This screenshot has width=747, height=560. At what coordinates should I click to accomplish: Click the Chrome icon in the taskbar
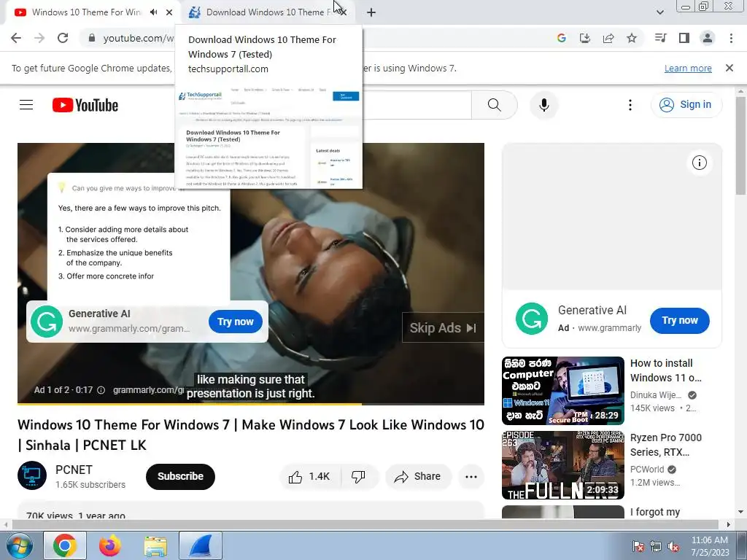pyautogui.click(x=65, y=545)
